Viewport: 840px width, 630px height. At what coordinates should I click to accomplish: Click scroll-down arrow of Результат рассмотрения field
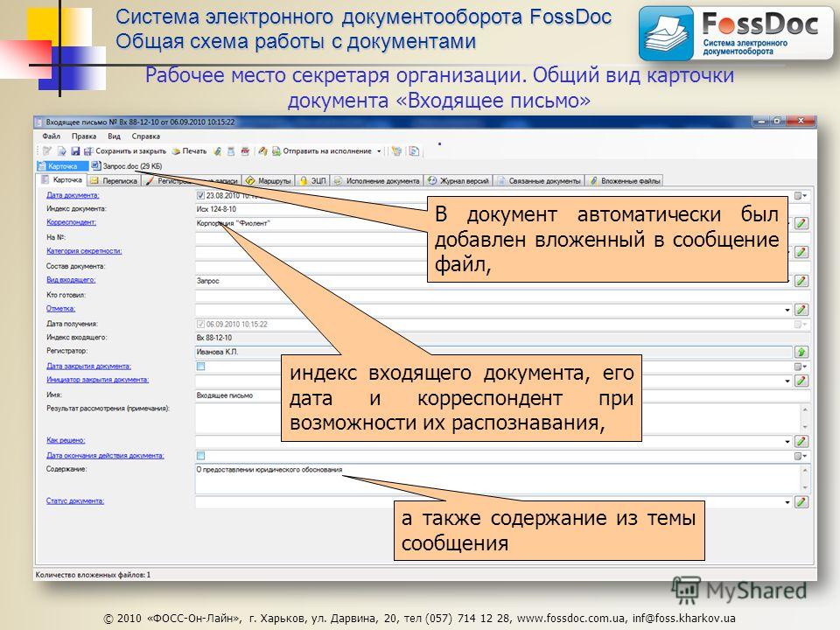[x=805, y=427]
